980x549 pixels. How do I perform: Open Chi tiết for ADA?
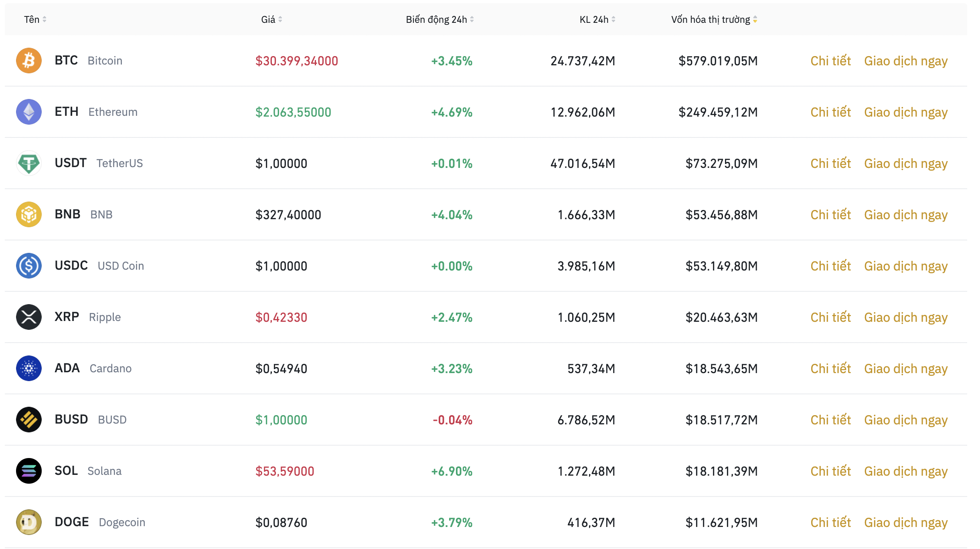coord(830,368)
